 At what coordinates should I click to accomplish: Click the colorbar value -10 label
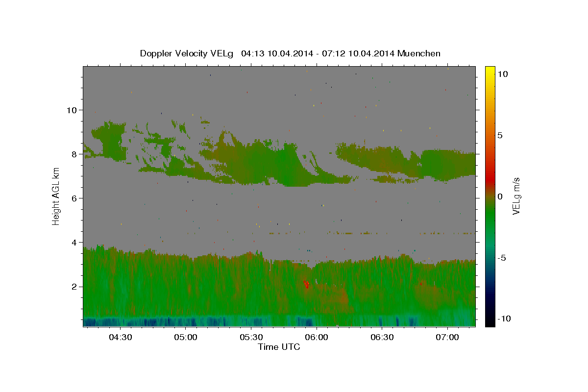[x=504, y=318]
